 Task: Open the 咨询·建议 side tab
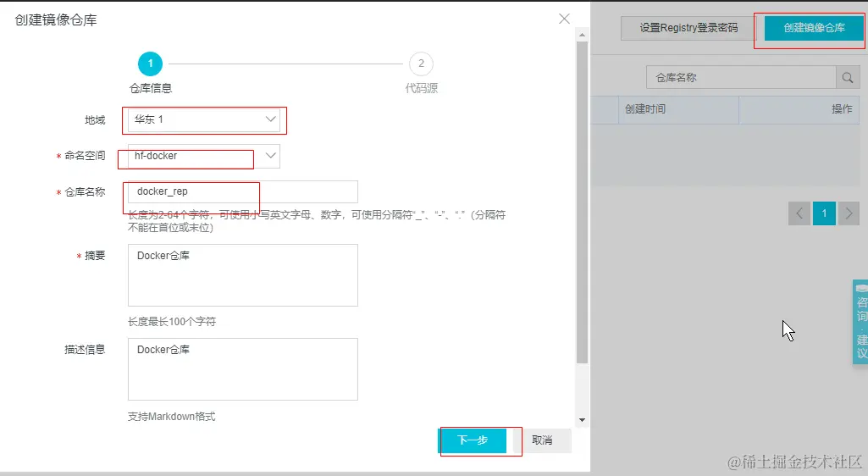[x=861, y=322]
